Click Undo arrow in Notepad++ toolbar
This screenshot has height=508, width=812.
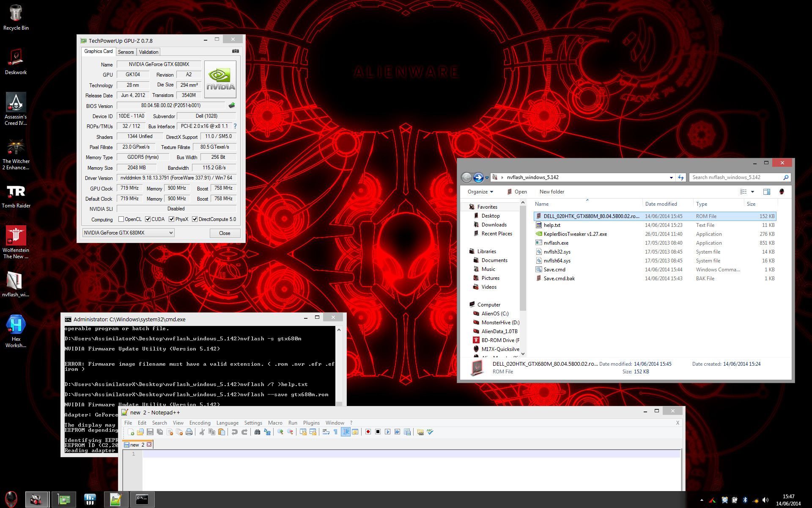click(234, 432)
